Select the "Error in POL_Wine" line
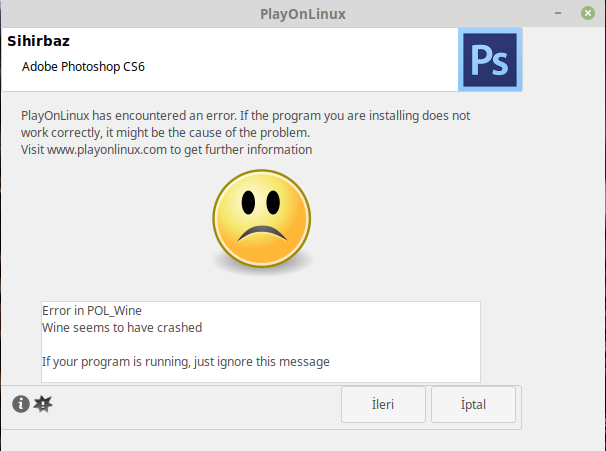The width and height of the screenshot is (606, 451). [x=92, y=311]
